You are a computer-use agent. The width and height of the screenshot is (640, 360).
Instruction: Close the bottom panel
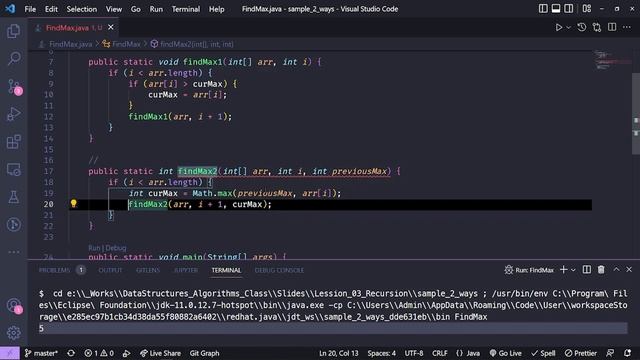click(629, 269)
